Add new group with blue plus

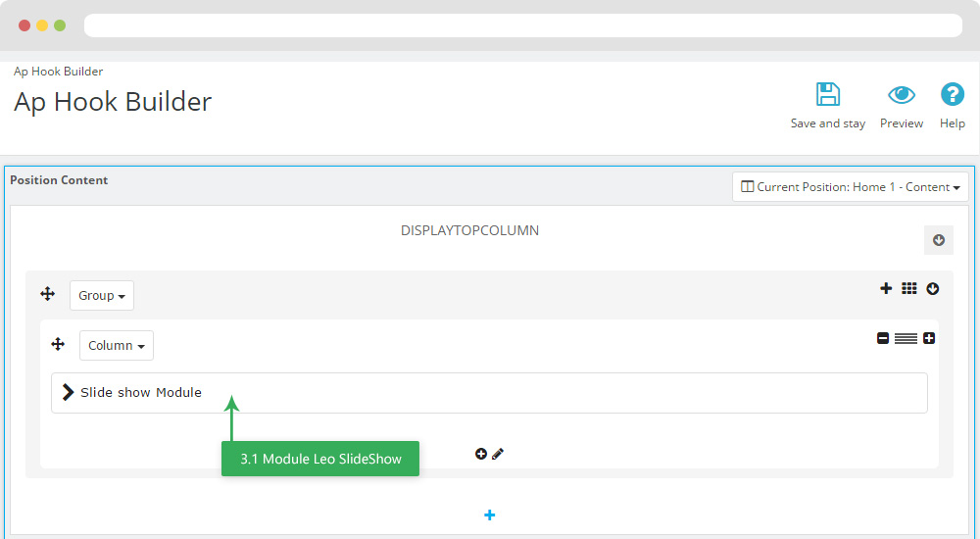pos(489,515)
